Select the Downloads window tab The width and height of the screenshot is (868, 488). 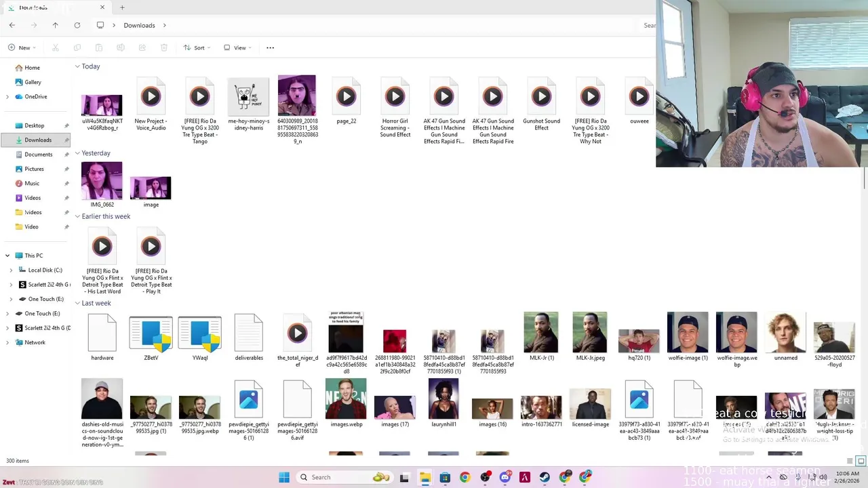[56, 7]
